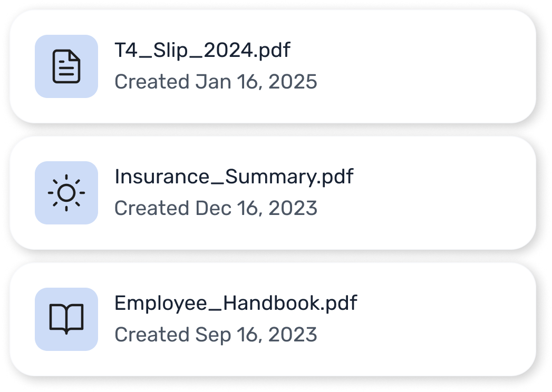This screenshot has width=552, height=392.
Task: Open the Employee_Handbook.pdf file name
Action: point(236,303)
